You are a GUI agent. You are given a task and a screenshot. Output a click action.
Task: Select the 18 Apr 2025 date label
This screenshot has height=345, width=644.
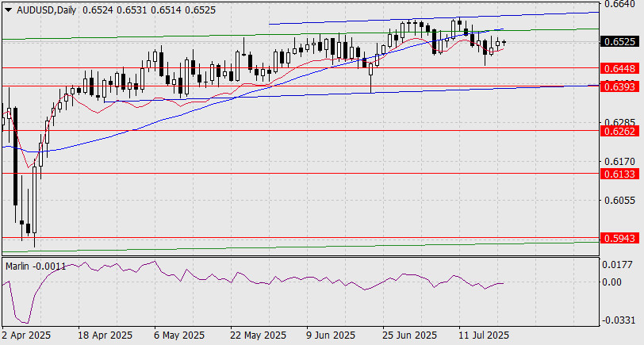click(x=105, y=335)
